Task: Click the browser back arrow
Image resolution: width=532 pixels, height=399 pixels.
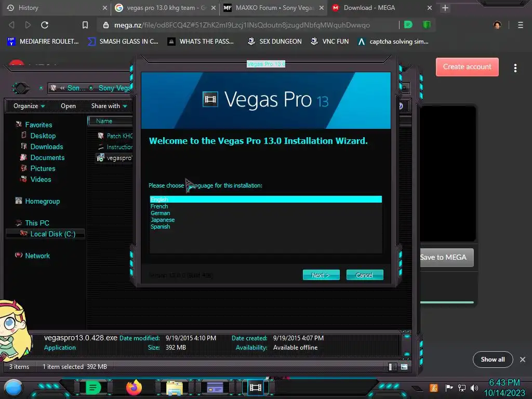Action: click(12, 25)
